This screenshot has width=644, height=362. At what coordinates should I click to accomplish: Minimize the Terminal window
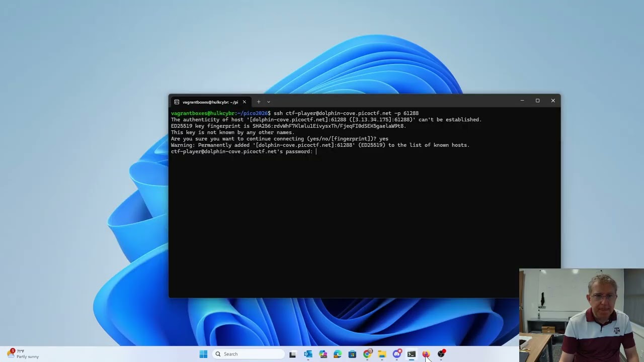coord(522,101)
